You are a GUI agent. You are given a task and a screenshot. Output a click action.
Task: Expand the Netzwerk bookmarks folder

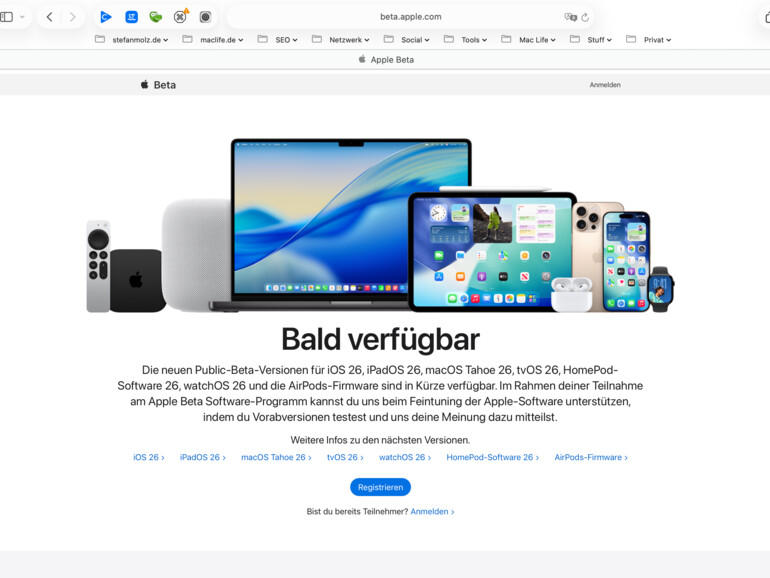340,40
